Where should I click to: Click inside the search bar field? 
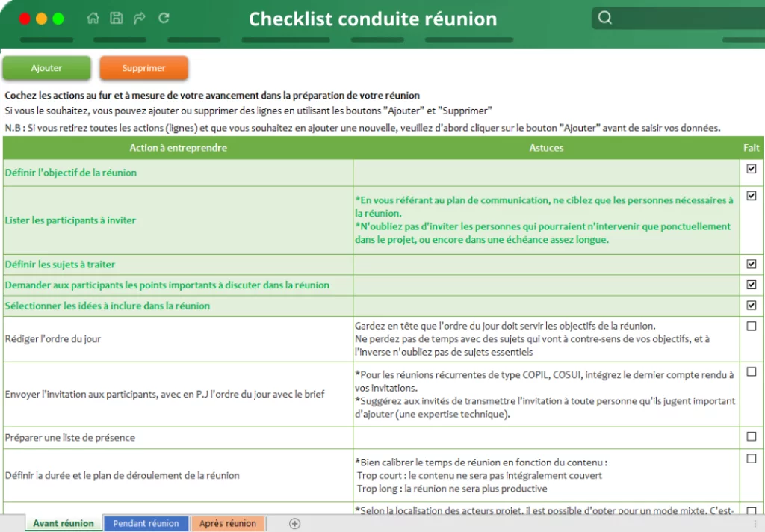point(678,18)
